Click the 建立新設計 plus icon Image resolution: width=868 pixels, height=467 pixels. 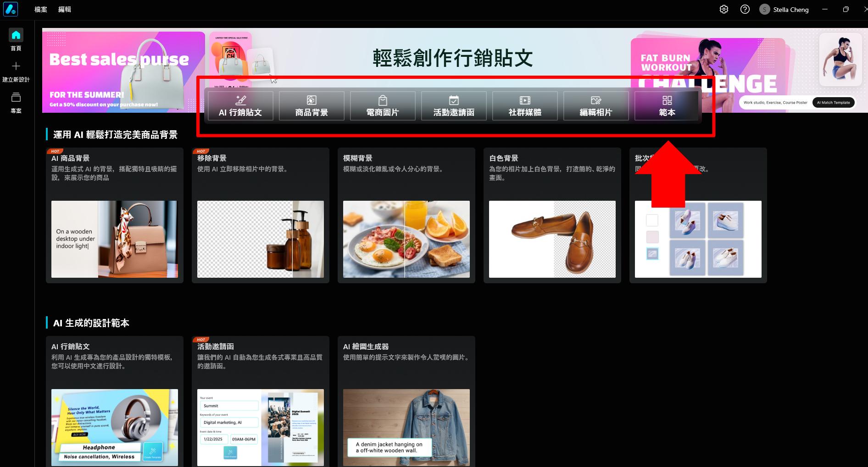(16, 66)
